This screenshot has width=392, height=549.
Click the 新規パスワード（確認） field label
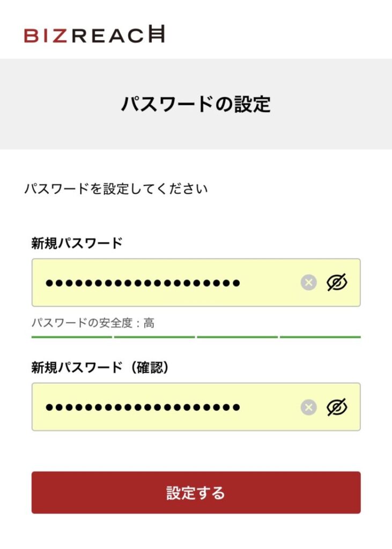(100, 367)
